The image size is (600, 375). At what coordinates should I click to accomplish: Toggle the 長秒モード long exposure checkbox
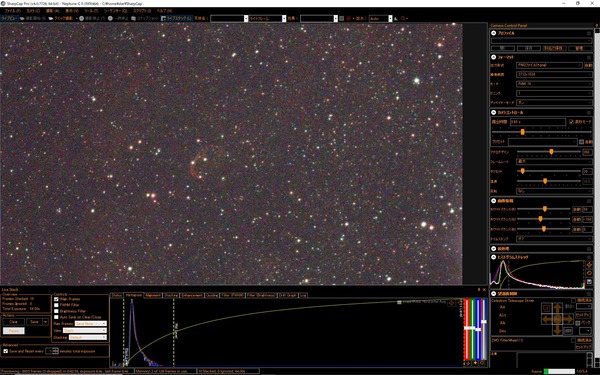(571, 122)
